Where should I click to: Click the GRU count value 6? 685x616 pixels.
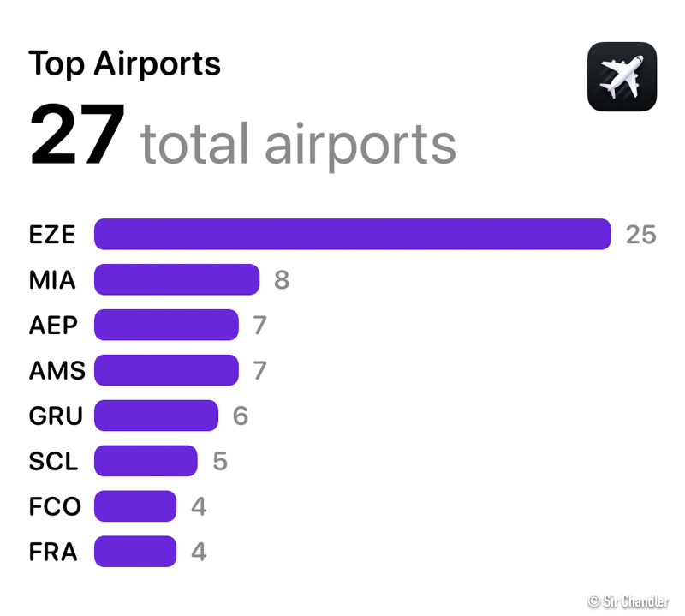240,416
